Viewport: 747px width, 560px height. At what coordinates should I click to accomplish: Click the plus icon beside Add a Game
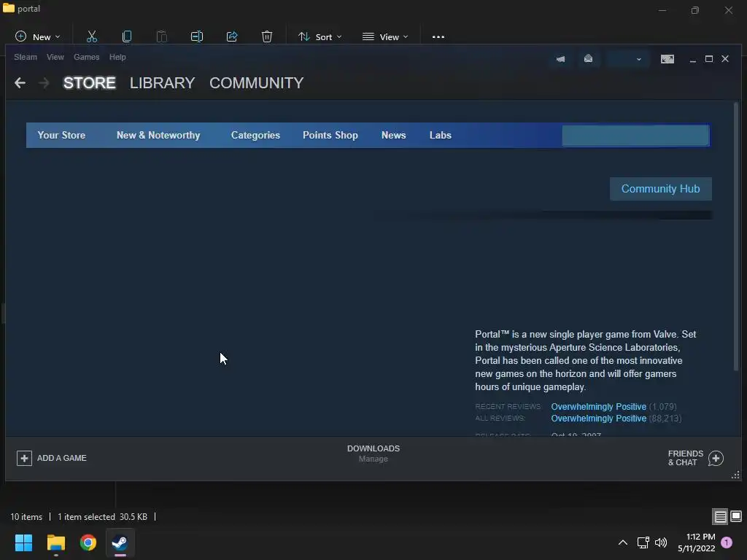tap(24, 458)
